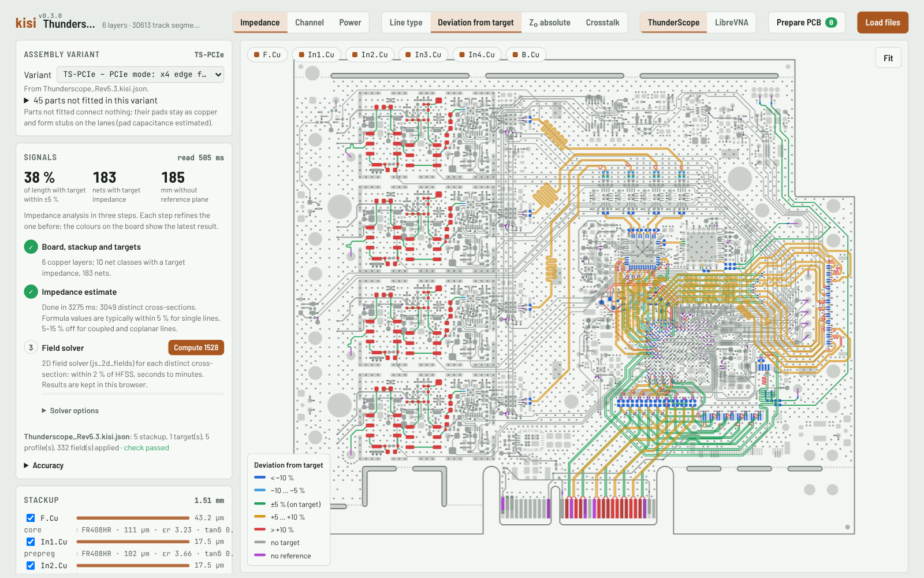Uncheck In2.Cu checkbox in stackup
This screenshot has height=578, width=924.
[x=31, y=565]
